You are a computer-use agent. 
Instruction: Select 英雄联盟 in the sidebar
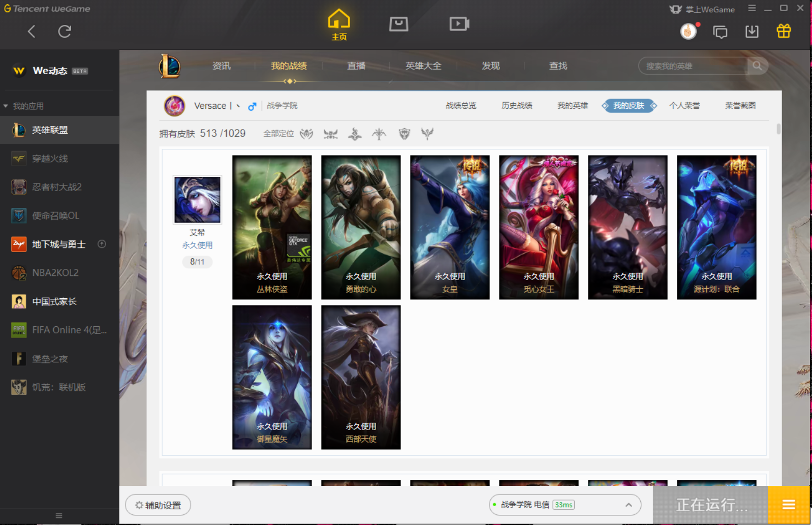click(59, 130)
